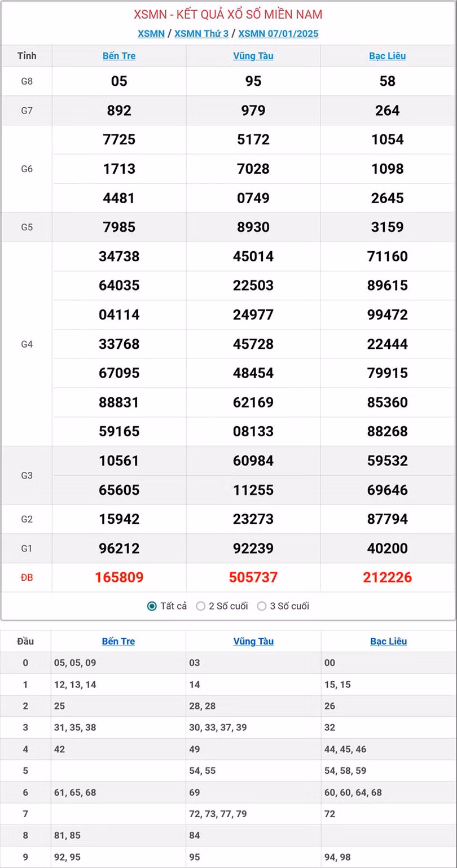Open the XSMN breadcrumb link
457x868 pixels.
coord(151,33)
